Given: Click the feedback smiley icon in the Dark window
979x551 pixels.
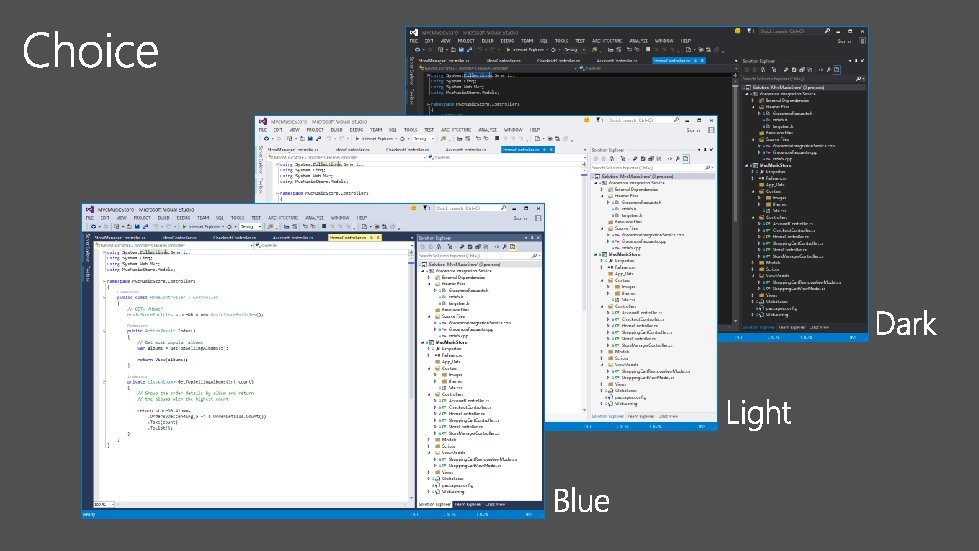Looking at the screenshot, I should 737,30.
